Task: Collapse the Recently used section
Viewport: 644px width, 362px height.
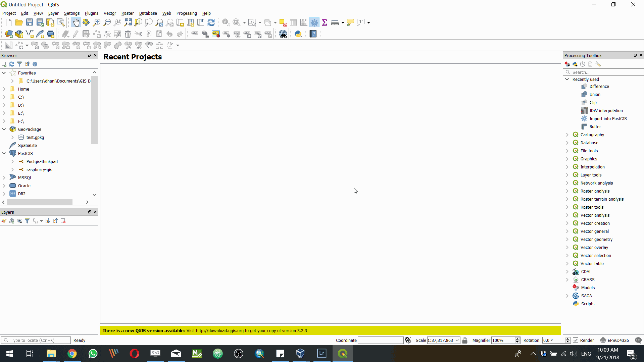Action: (x=567, y=79)
